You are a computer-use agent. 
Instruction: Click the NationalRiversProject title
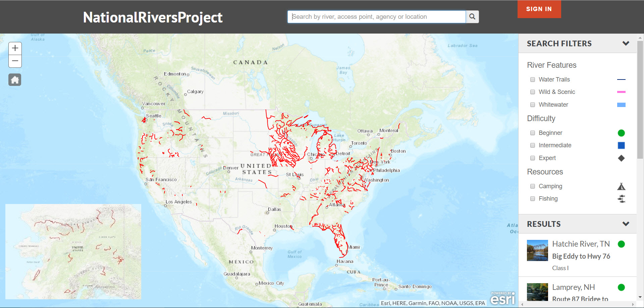(153, 17)
